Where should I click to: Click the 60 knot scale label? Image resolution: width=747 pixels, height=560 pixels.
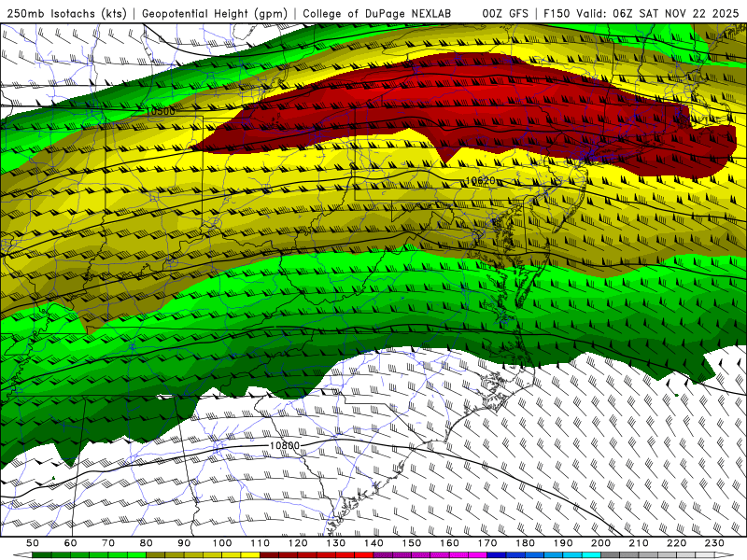pyautogui.click(x=71, y=543)
